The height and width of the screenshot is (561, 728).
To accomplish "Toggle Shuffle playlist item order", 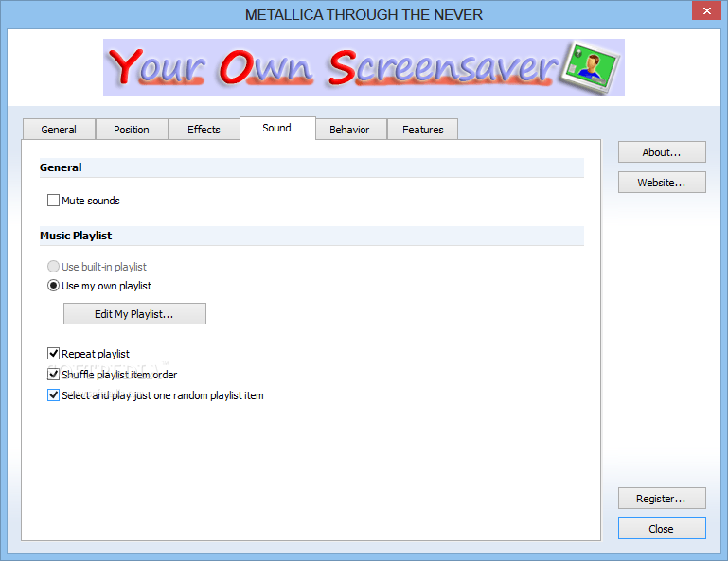I will coord(53,375).
